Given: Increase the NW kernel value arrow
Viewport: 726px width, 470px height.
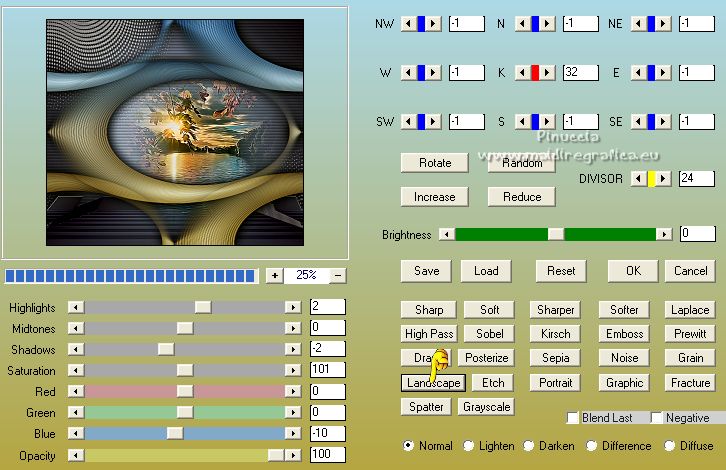Looking at the screenshot, I should coord(433,24).
